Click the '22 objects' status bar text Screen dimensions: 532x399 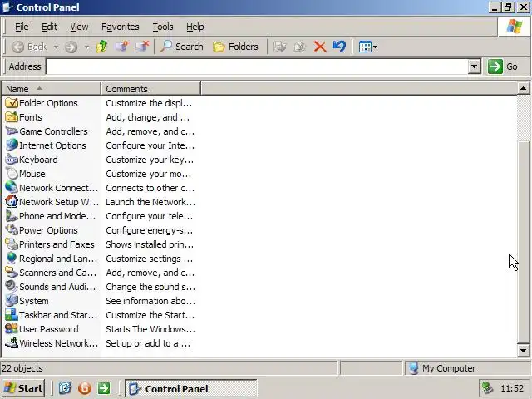[x=22, y=368]
